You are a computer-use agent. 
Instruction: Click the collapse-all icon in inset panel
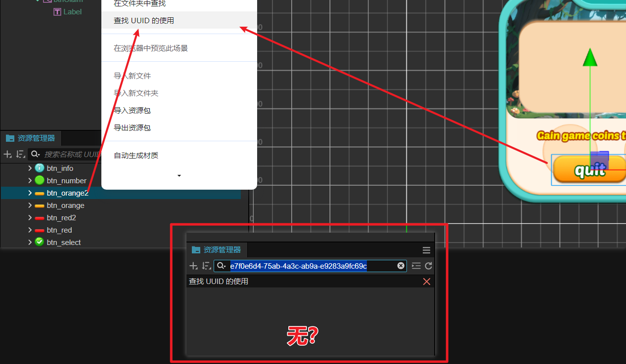[416, 266]
